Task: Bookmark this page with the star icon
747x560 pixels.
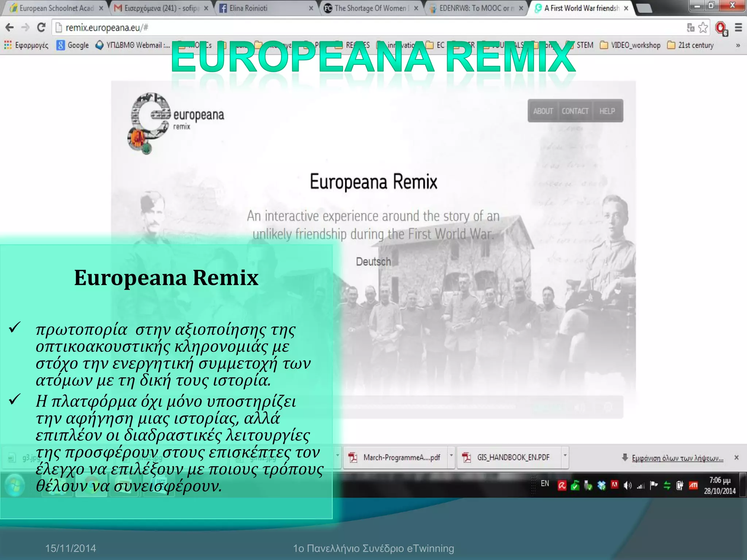Action: (703, 27)
